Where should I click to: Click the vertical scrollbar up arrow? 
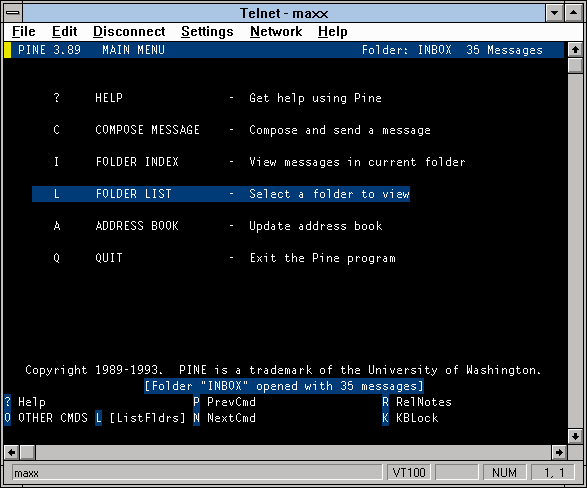coord(575,49)
